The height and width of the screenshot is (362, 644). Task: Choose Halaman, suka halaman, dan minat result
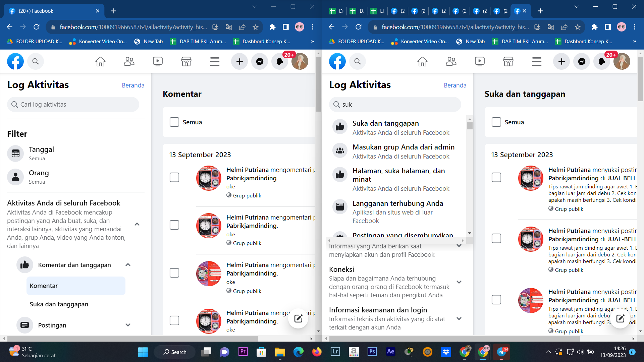coord(398,175)
